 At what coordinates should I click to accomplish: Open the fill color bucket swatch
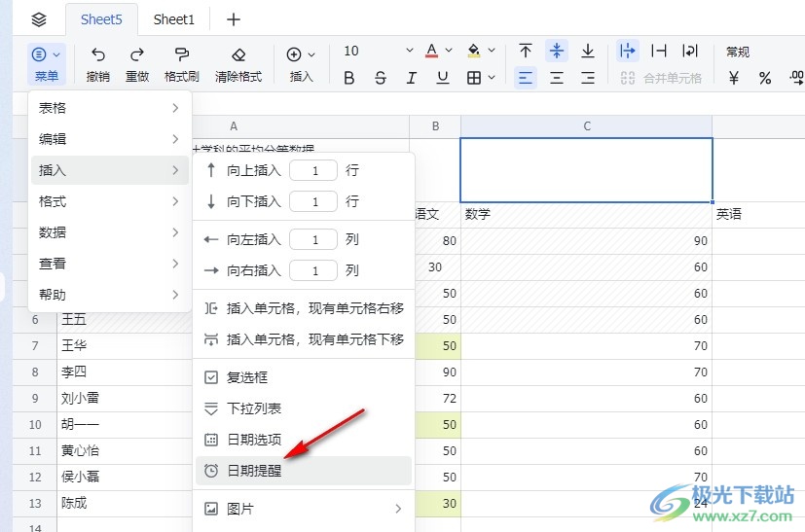pos(475,51)
